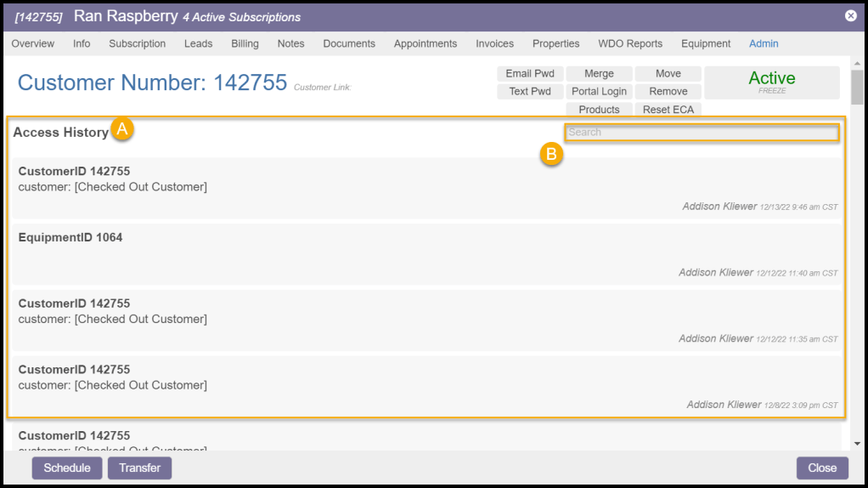Close the customer dialog with X icon
868x488 pixels.
[850, 16]
